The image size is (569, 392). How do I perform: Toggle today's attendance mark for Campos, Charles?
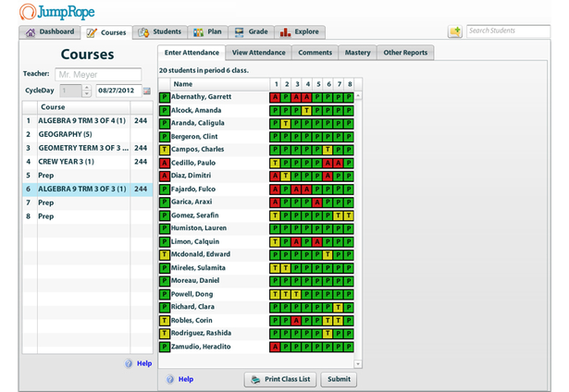tap(165, 150)
